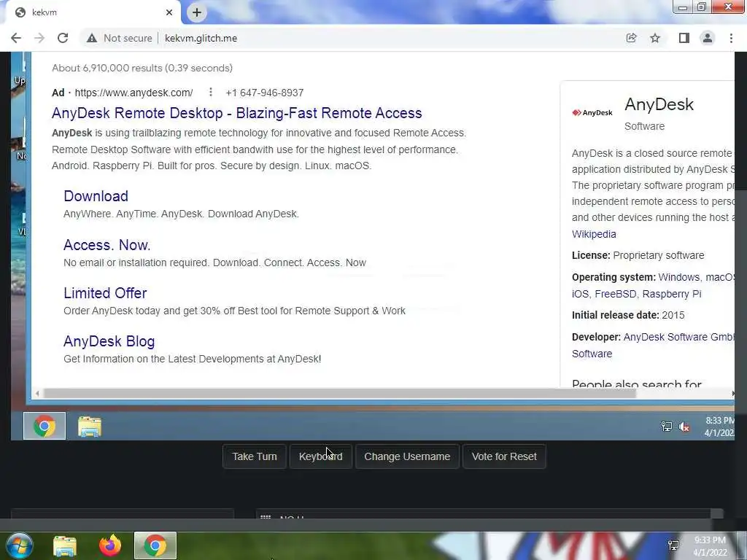The image size is (747, 560).
Task: Click the AnyDesk Software GmbH developer link
Action: click(678, 337)
